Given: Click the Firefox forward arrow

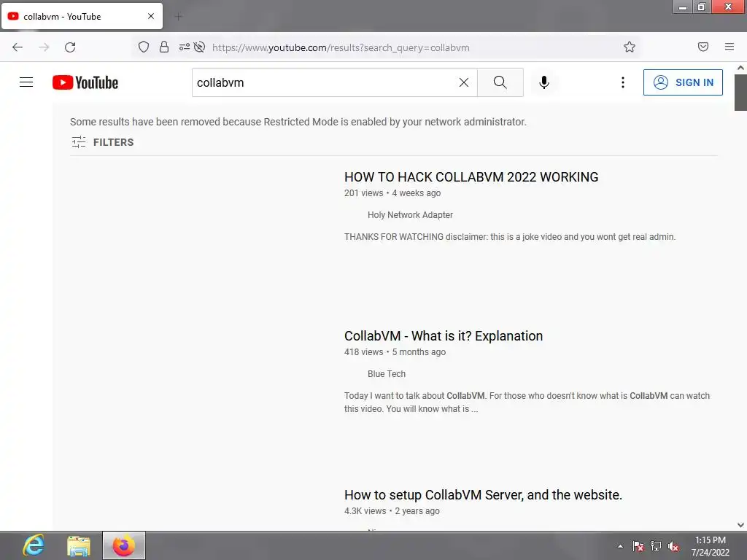Looking at the screenshot, I should tap(44, 47).
